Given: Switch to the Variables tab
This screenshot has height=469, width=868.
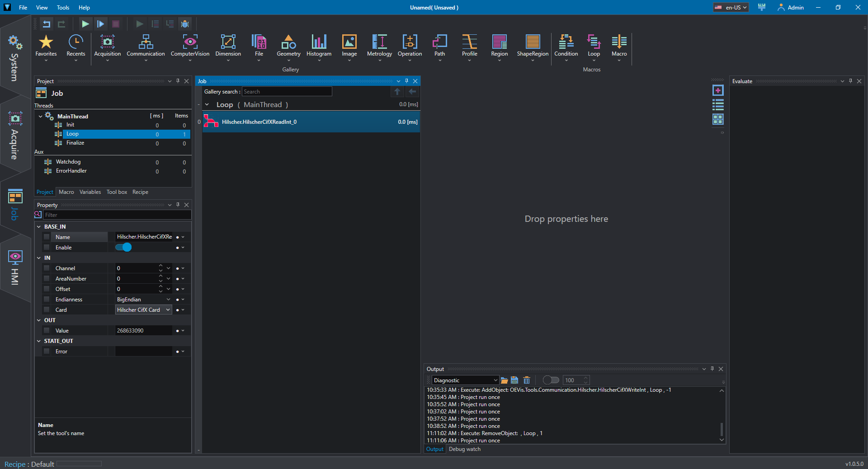Looking at the screenshot, I should (90, 192).
